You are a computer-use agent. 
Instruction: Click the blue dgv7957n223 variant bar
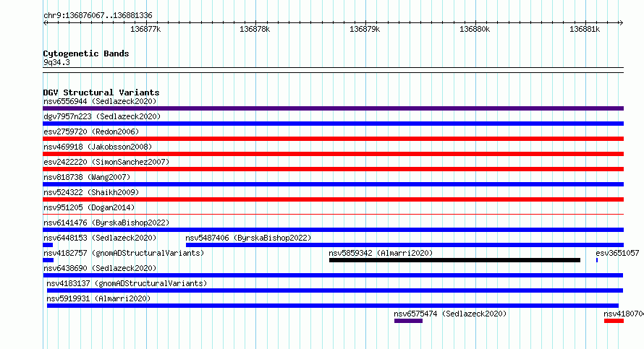(333, 124)
